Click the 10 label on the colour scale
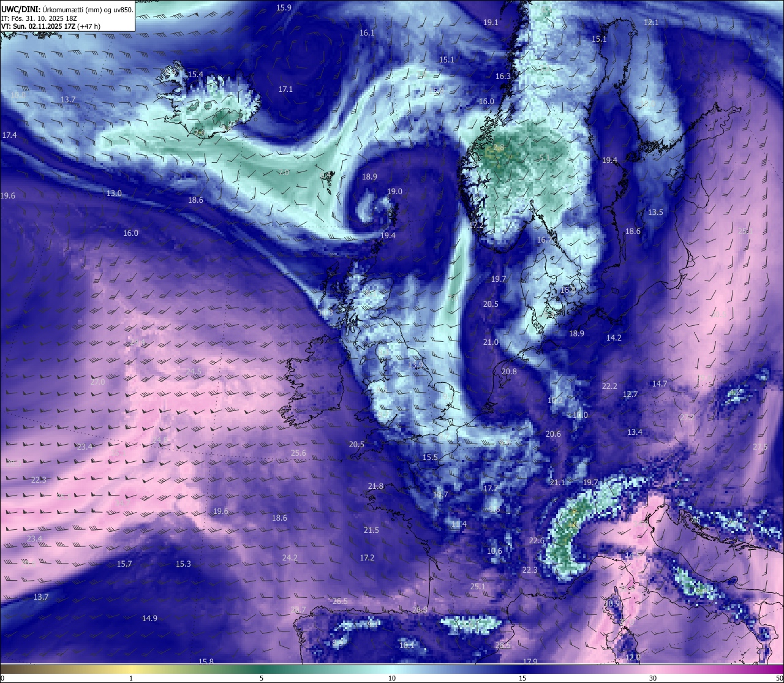This screenshot has height=683, width=784. tap(392, 678)
